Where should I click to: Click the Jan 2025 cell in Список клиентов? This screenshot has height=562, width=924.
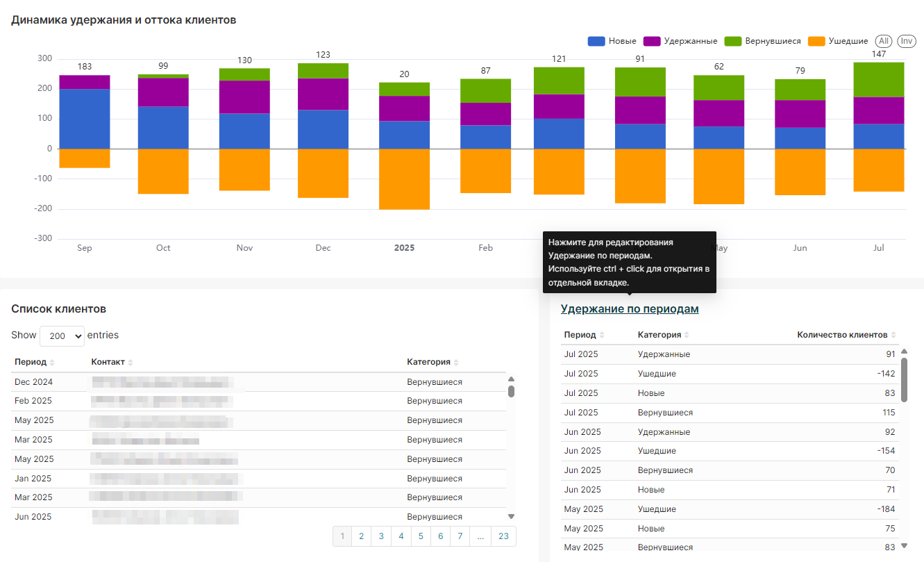point(33,479)
